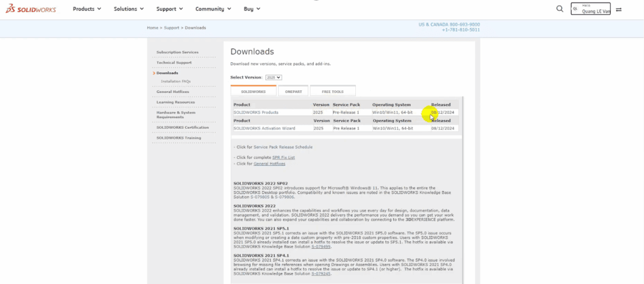
Task: Open Hardware & System Requirements sidebar item
Action: click(176, 114)
